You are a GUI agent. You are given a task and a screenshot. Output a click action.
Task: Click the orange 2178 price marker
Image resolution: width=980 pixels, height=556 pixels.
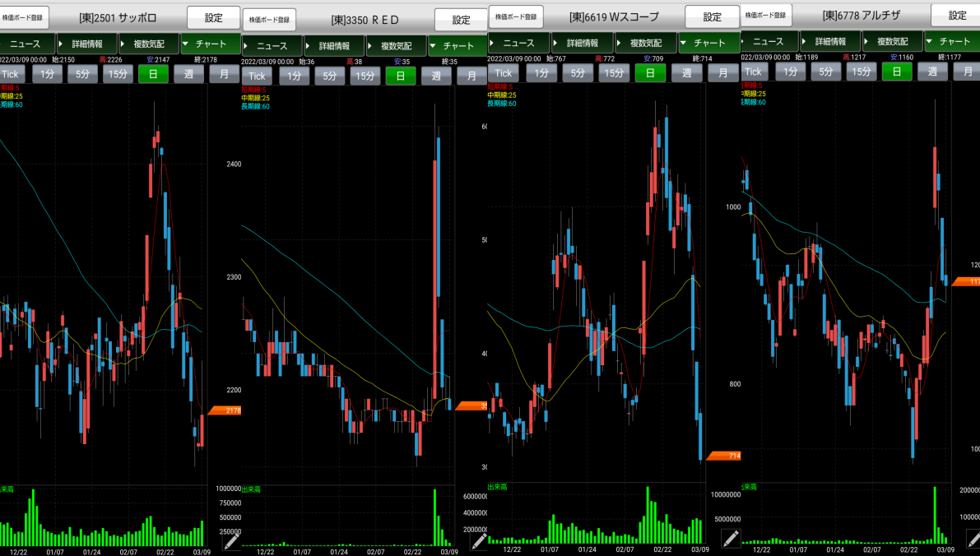click(x=225, y=410)
